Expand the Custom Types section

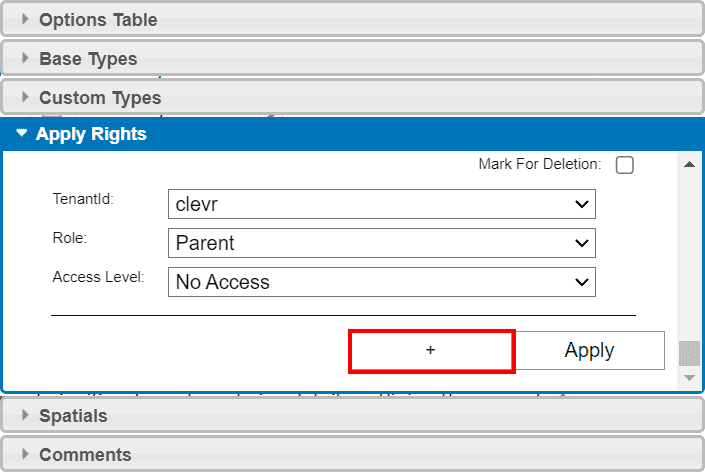pyautogui.click(x=352, y=98)
